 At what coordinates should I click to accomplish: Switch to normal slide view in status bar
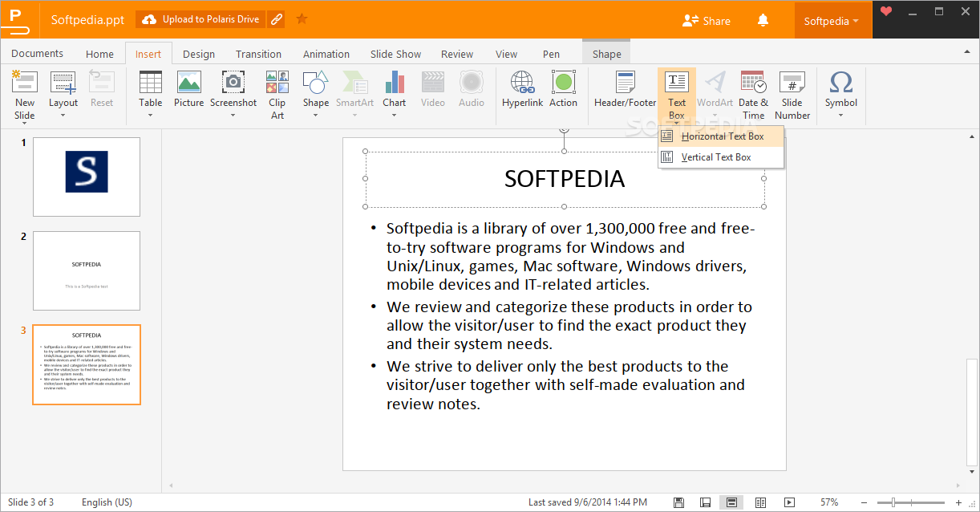[x=731, y=502]
